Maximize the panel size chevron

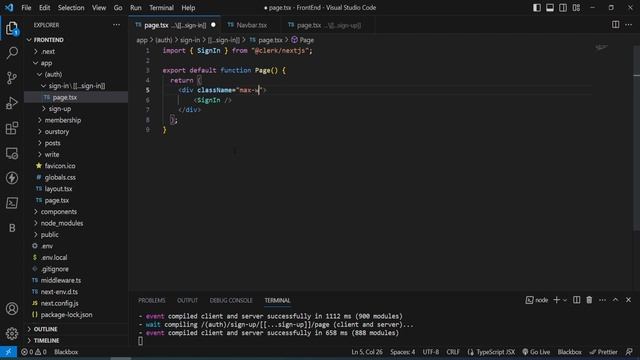[616, 300]
